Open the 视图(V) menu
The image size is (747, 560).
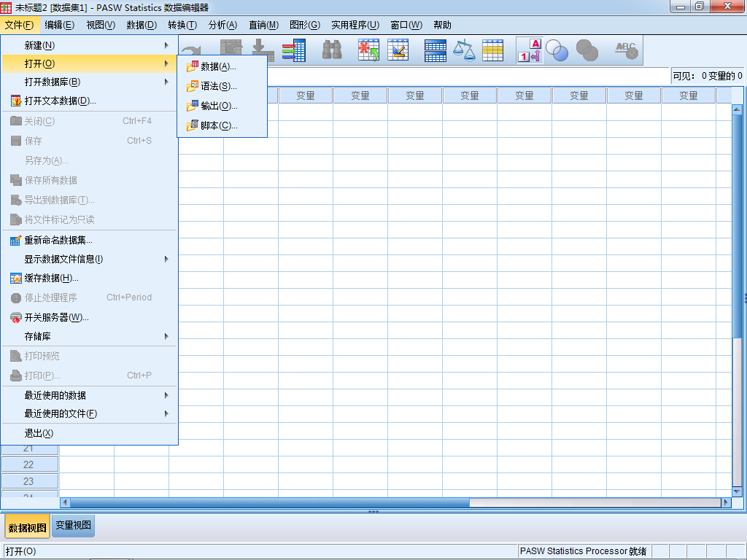(101, 25)
